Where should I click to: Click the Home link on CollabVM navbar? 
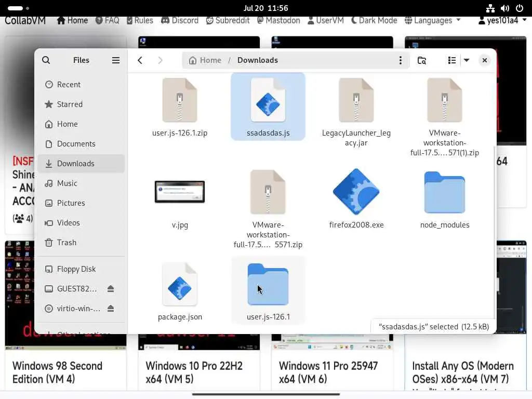pos(72,20)
